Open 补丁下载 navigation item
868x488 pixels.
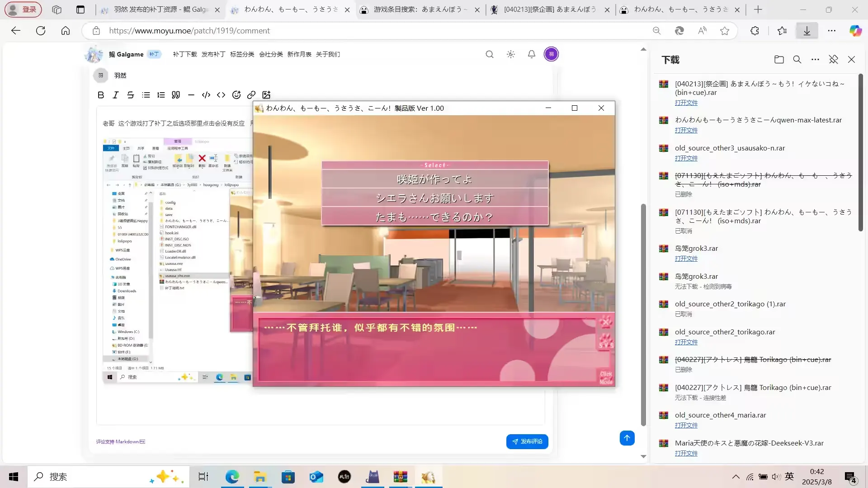click(x=185, y=54)
